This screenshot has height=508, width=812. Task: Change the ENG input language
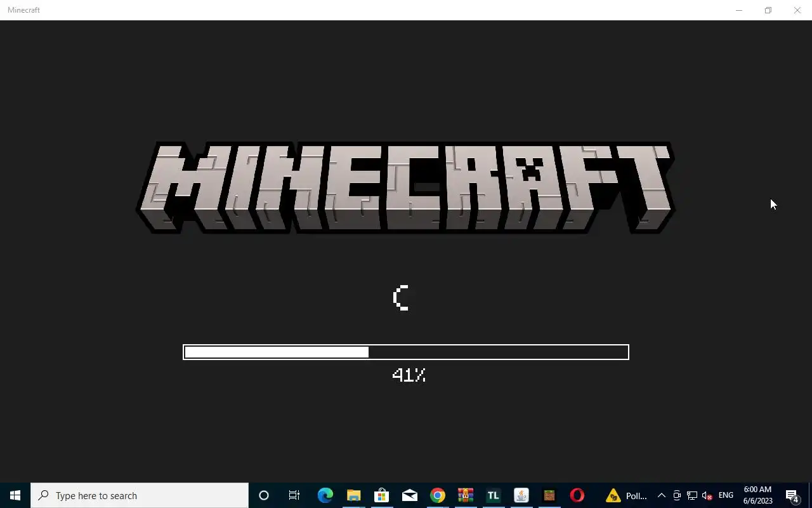tap(726, 495)
